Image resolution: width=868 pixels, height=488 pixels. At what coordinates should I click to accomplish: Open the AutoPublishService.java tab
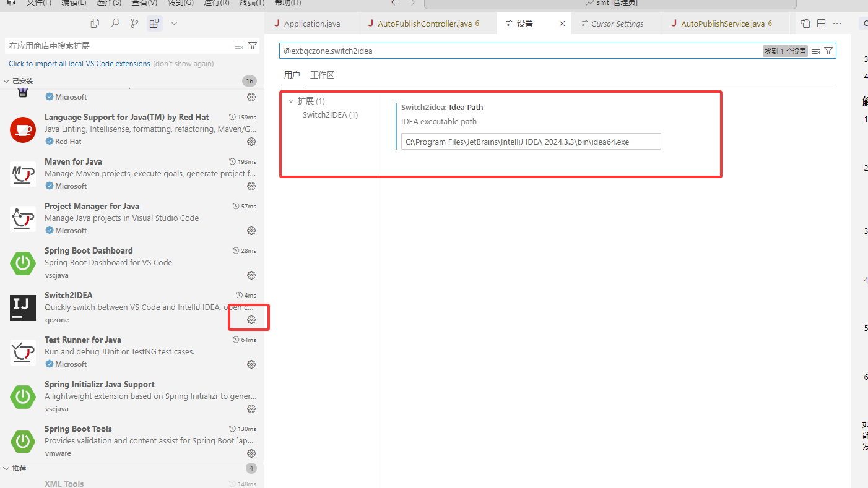tap(726, 24)
